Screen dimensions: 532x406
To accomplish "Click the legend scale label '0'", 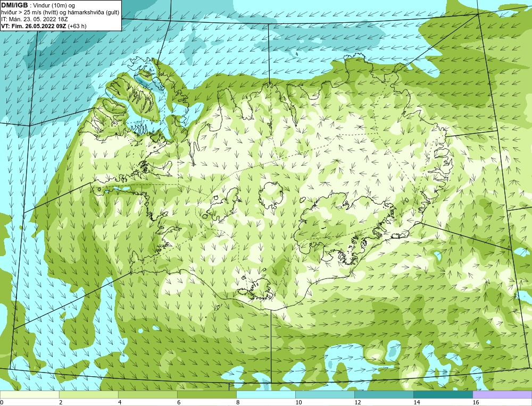I will pos(2,402).
